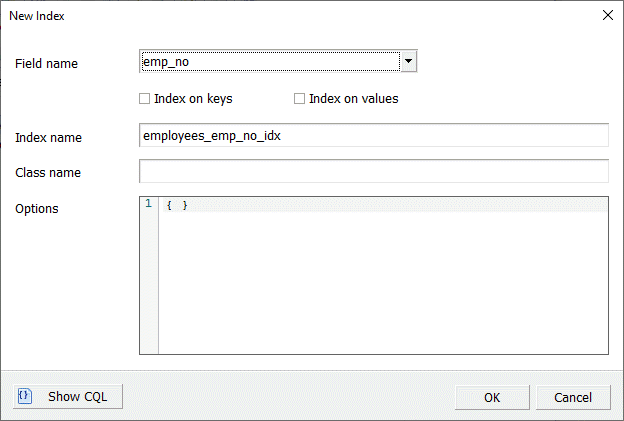Focus the Index name input field
Image resolution: width=624 pixels, height=421 pixels.
tap(373, 136)
